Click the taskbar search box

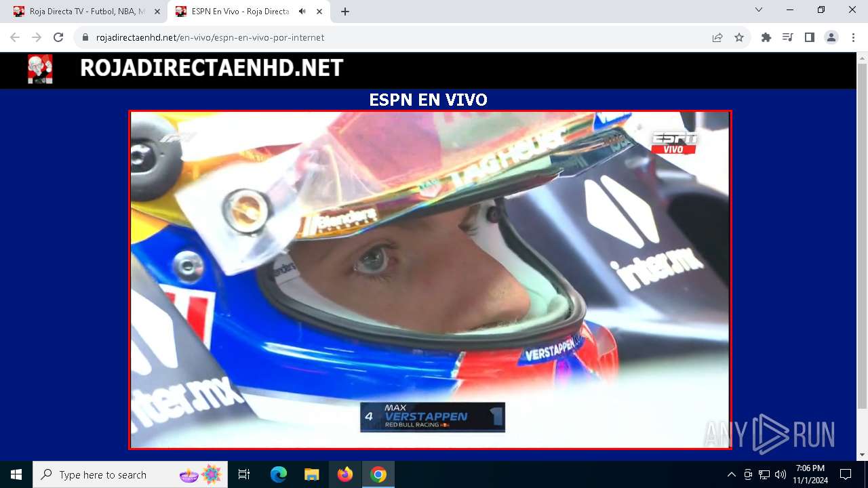coord(131,474)
